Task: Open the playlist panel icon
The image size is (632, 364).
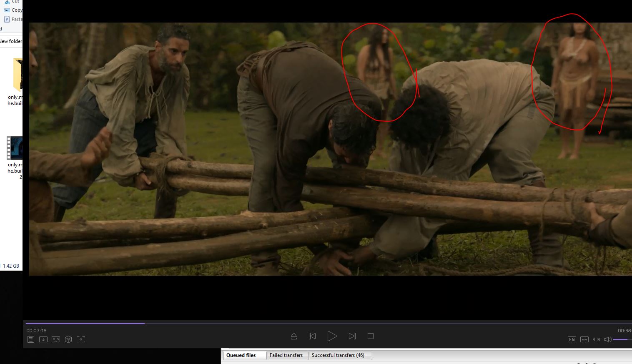Action: [x=30, y=339]
